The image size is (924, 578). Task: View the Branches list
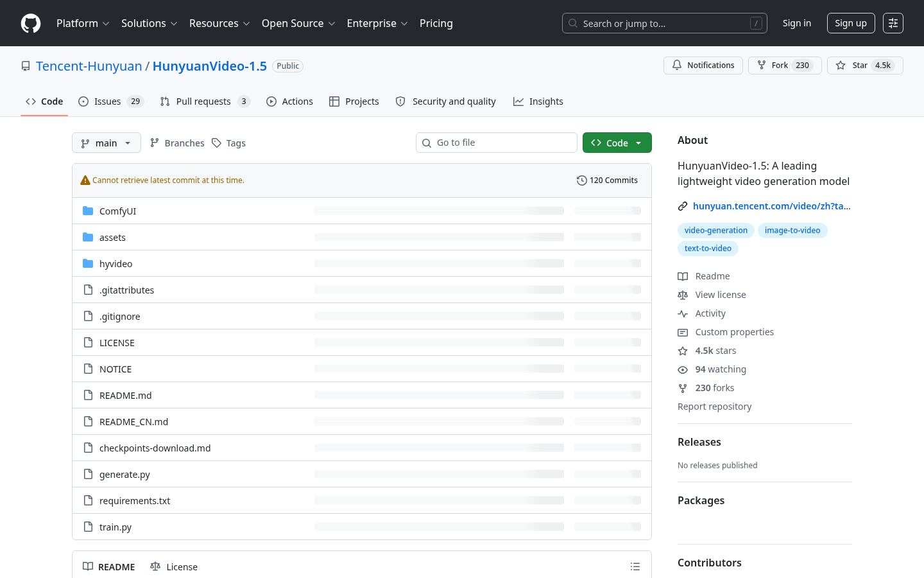point(177,143)
